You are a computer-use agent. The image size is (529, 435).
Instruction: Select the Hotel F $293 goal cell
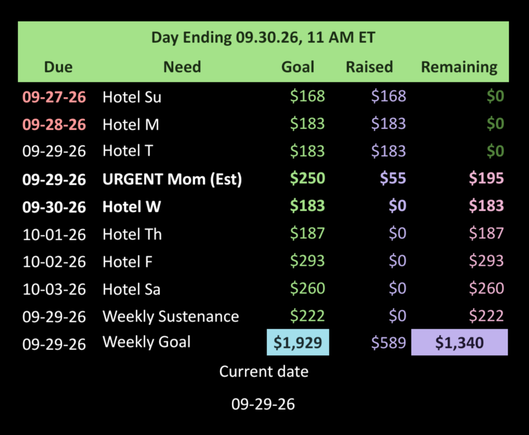(307, 261)
